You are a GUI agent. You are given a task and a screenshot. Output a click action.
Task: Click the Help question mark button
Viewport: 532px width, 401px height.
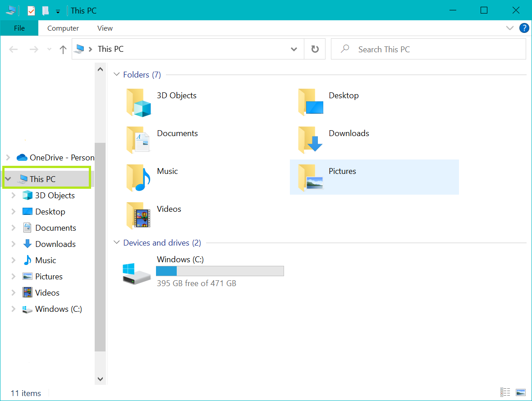[524, 28]
